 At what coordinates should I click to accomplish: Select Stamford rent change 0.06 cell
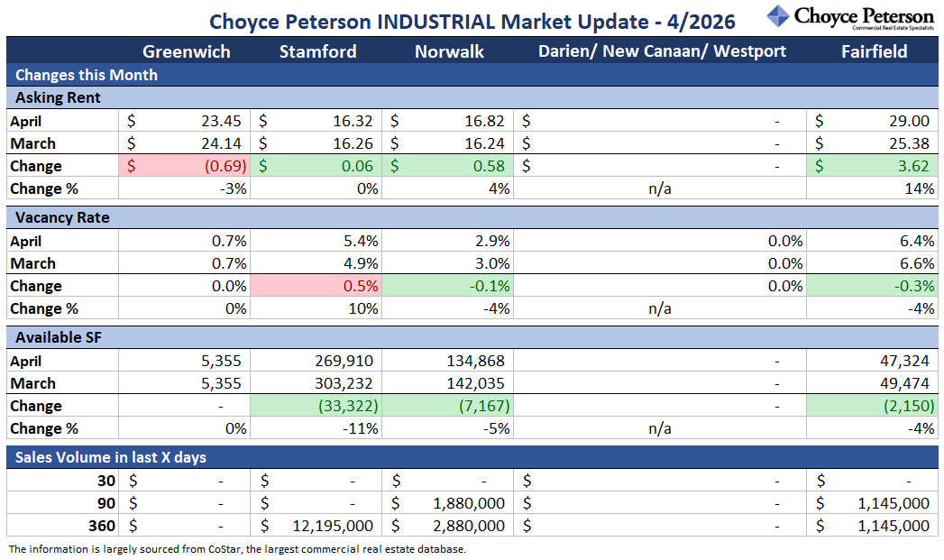[x=316, y=166]
